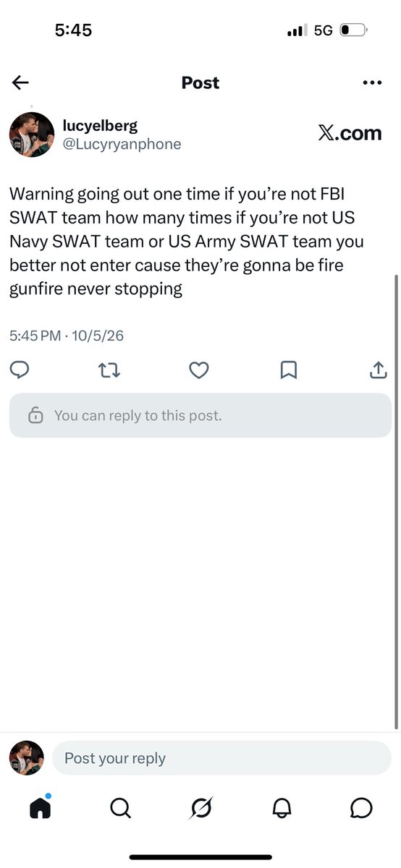Open the Grok slashed-circle tab
This screenshot has height=868, width=401.
(x=200, y=807)
